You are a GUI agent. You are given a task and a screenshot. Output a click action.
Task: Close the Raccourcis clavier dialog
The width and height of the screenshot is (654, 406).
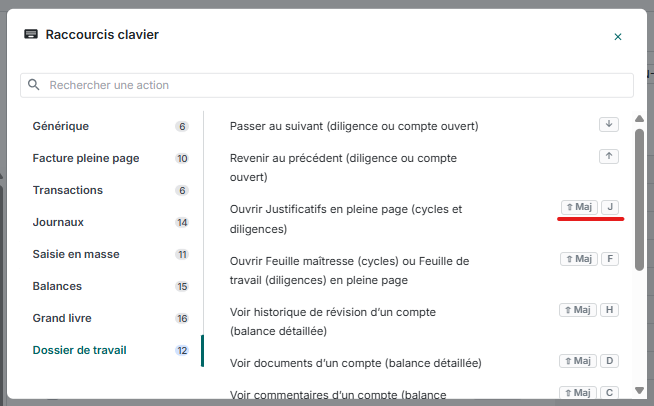click(x=618, y=37)
